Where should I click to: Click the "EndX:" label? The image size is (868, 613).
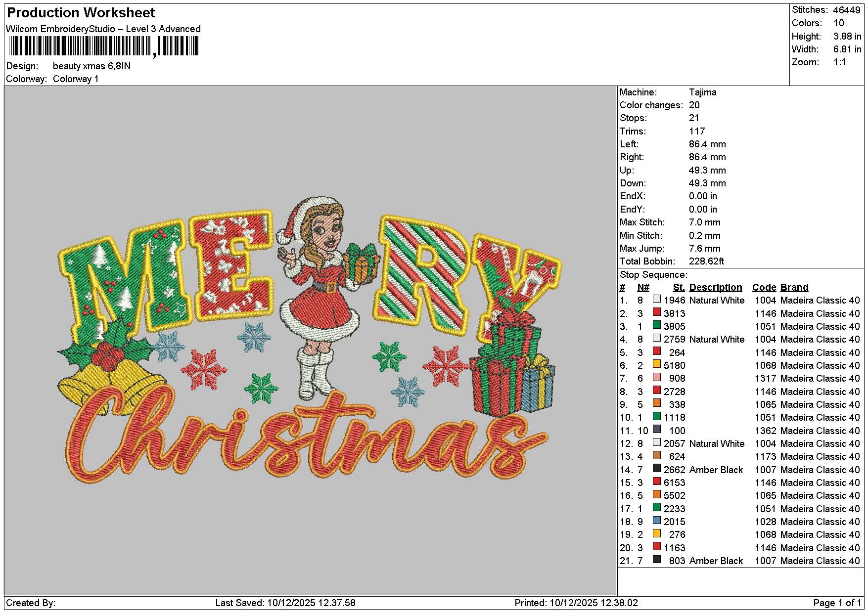(633, 196)
